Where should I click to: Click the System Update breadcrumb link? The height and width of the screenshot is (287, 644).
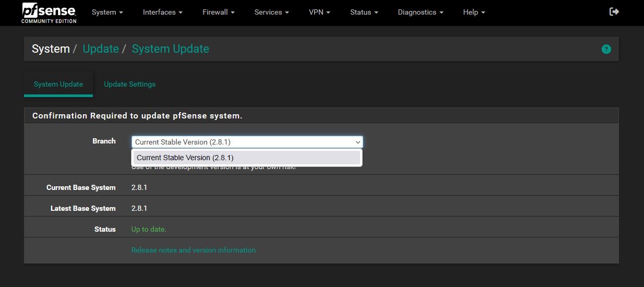170,49
